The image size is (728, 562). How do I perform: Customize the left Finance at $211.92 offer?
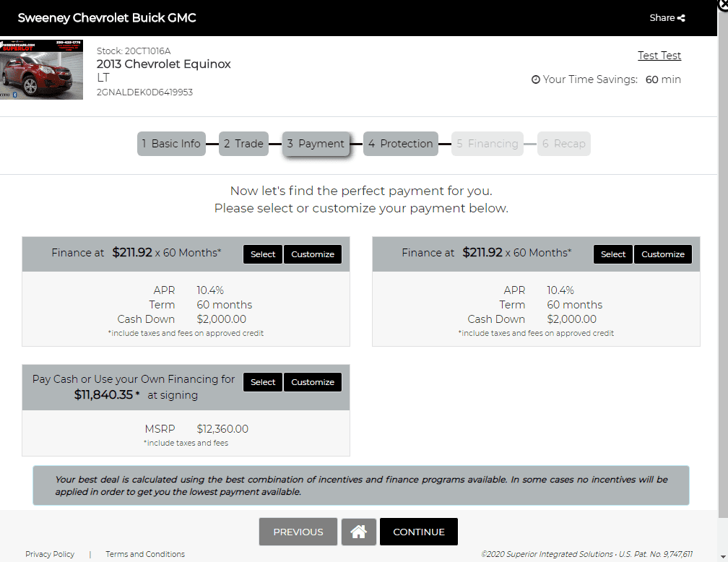(x=313, y=254)
